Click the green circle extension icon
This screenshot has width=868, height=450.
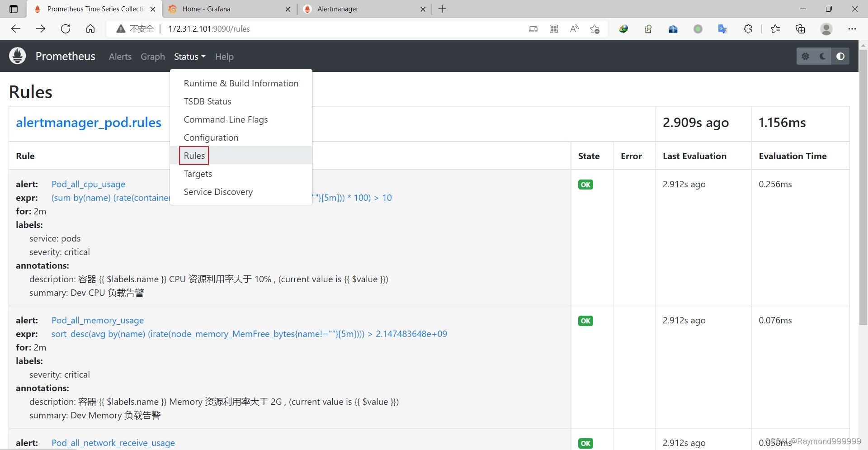698,29
